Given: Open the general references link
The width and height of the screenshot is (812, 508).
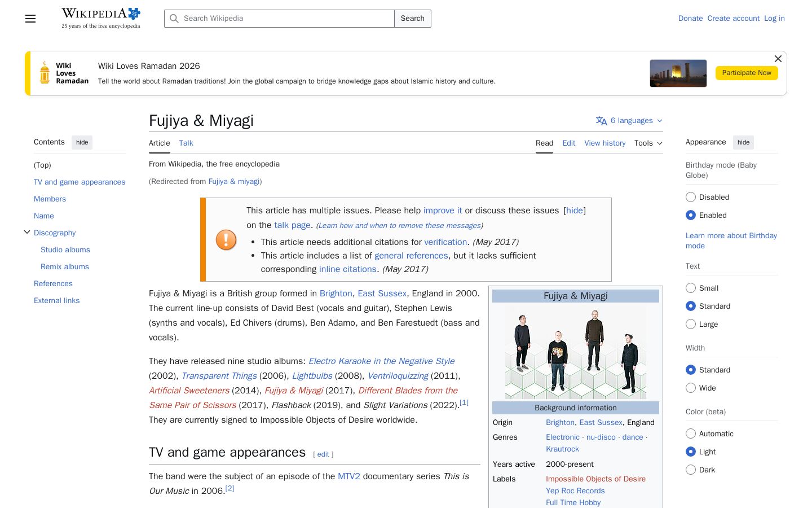Looking at the screenshot, I should pyautogui.click(x=411, y=256).
